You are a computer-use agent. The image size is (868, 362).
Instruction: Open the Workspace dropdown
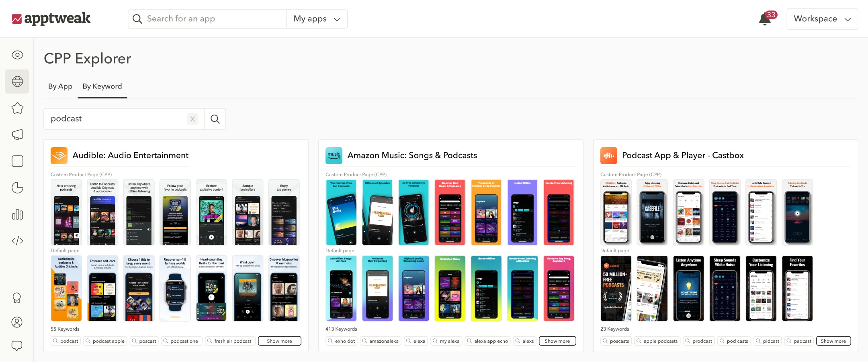click(x=822, y=19)
